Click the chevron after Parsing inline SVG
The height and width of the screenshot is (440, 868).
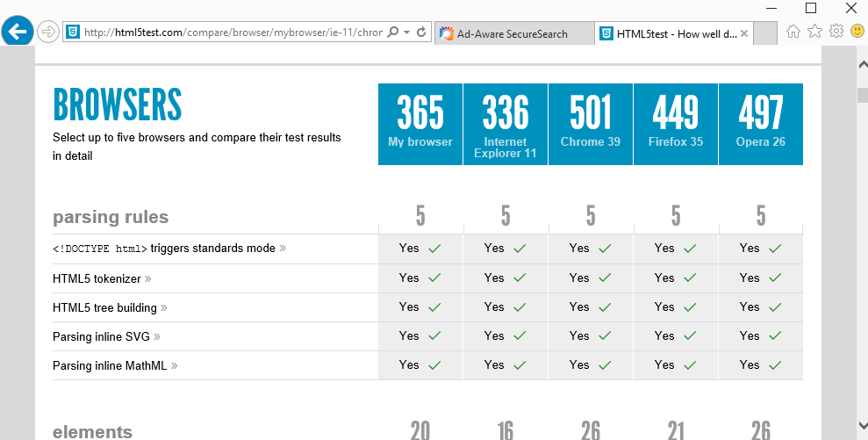(157, 337)
